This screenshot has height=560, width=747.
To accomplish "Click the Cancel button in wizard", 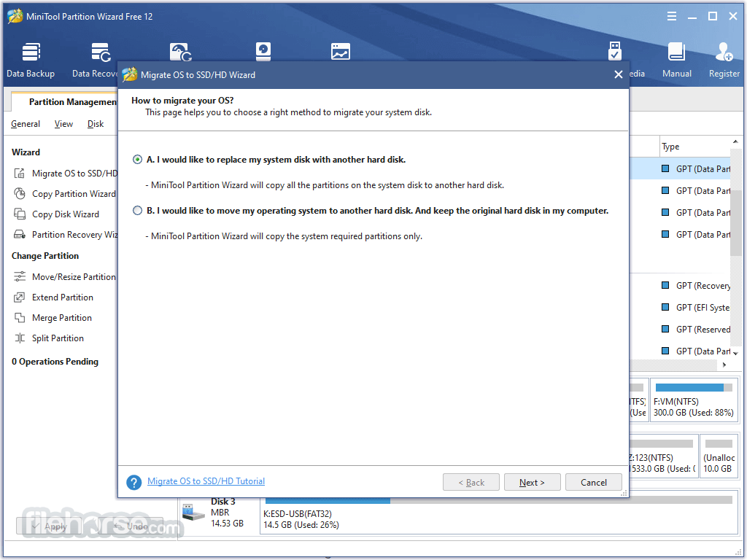I will 594,483.
